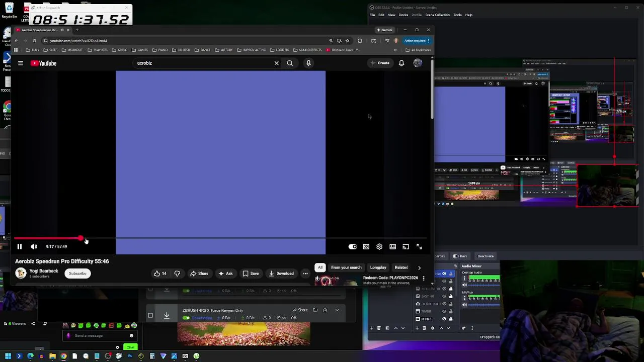Viewport: 644px width, 362px height.
Task: Toggle lock on the MEDIUM HR source
Action: [451, 289]
